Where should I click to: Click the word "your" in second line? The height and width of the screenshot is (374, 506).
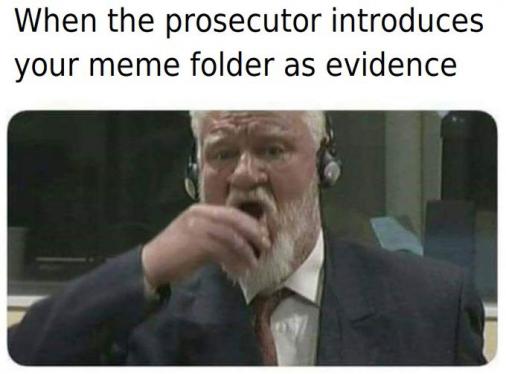[47, 68]
